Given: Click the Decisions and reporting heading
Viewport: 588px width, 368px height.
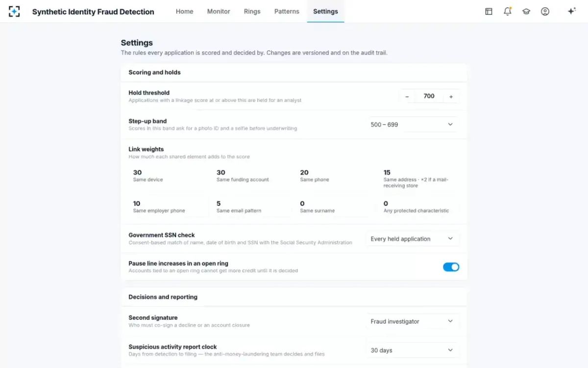Looking at the screenshot, I should click(x=163, y=297).
